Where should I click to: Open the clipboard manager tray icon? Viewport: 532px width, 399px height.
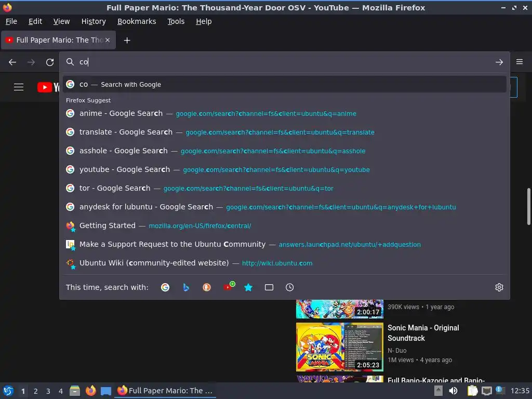tap(472, 391)
